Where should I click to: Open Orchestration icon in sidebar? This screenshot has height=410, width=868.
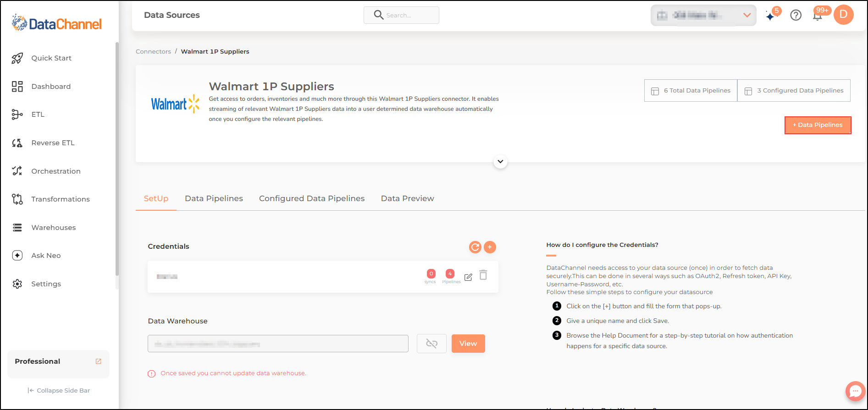tap(17, 171)
